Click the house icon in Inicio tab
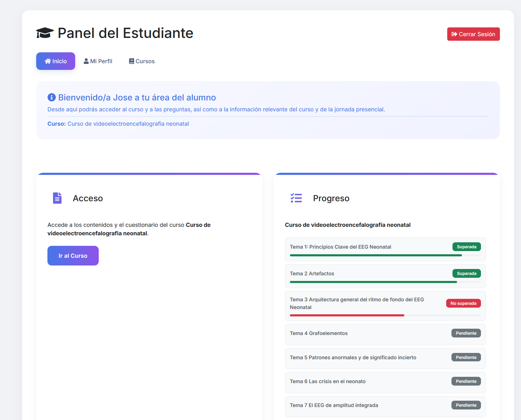521x420 pixels. (48, 61)
